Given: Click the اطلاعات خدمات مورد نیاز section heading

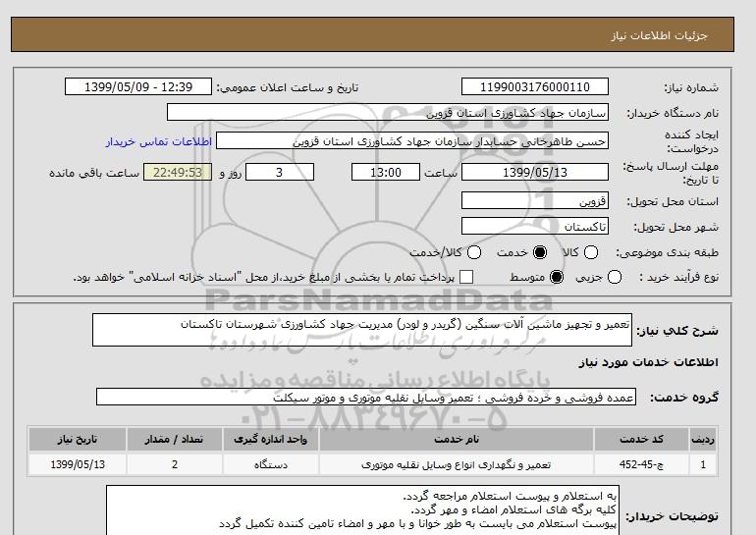Looking at the screenshot, I should [x=648, y=362].
